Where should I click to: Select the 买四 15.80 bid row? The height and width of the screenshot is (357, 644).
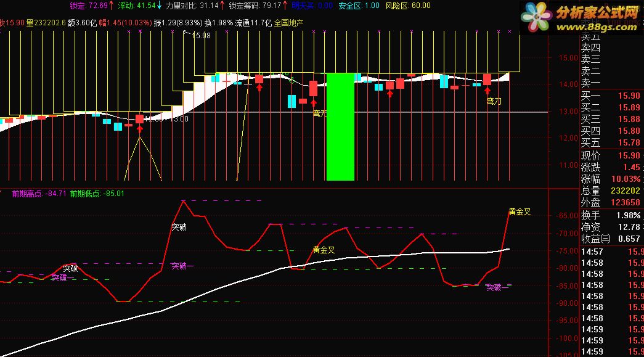coord(611,131)
